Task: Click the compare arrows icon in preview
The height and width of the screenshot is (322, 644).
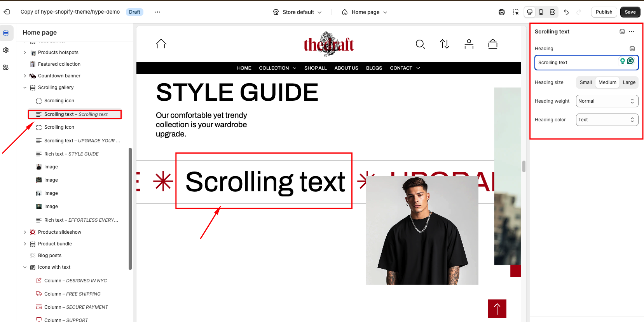Action: tap(445, 44)
